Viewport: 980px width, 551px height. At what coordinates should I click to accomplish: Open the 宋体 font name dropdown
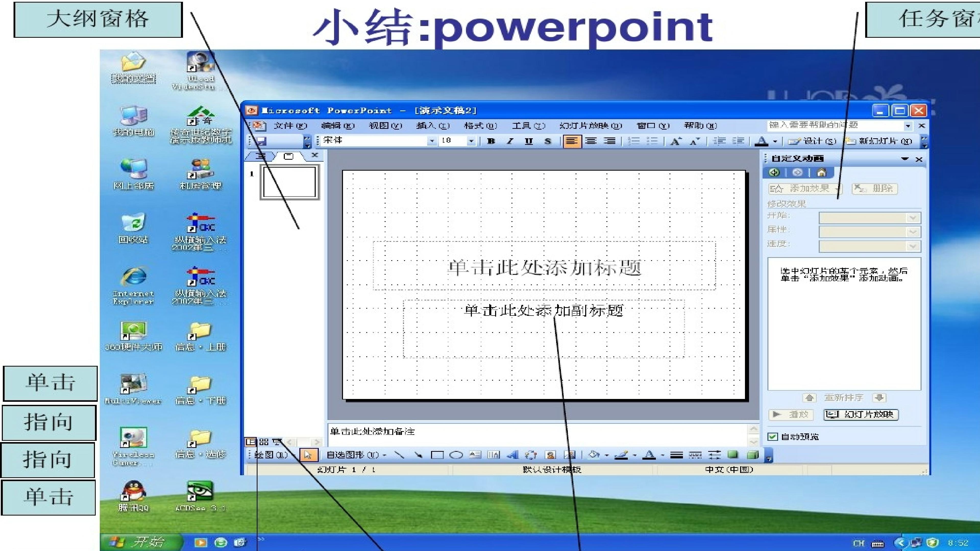(x=432, y=141)
